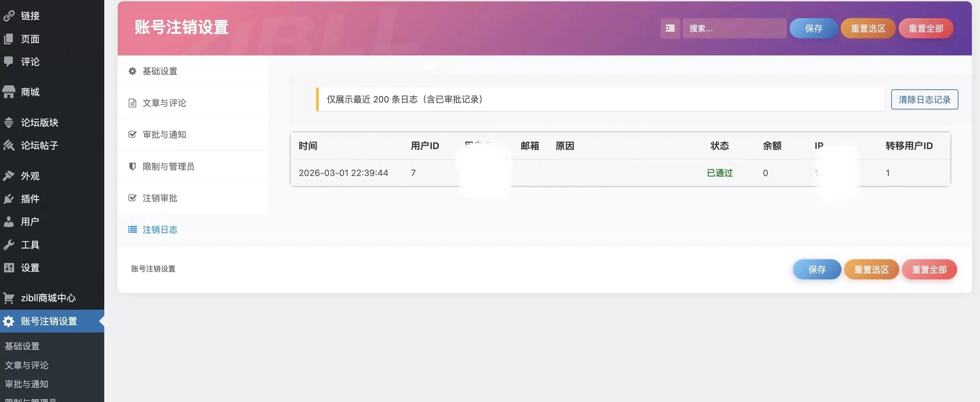
Task: Click the expand-all options icon beside search
Action: 670,28
